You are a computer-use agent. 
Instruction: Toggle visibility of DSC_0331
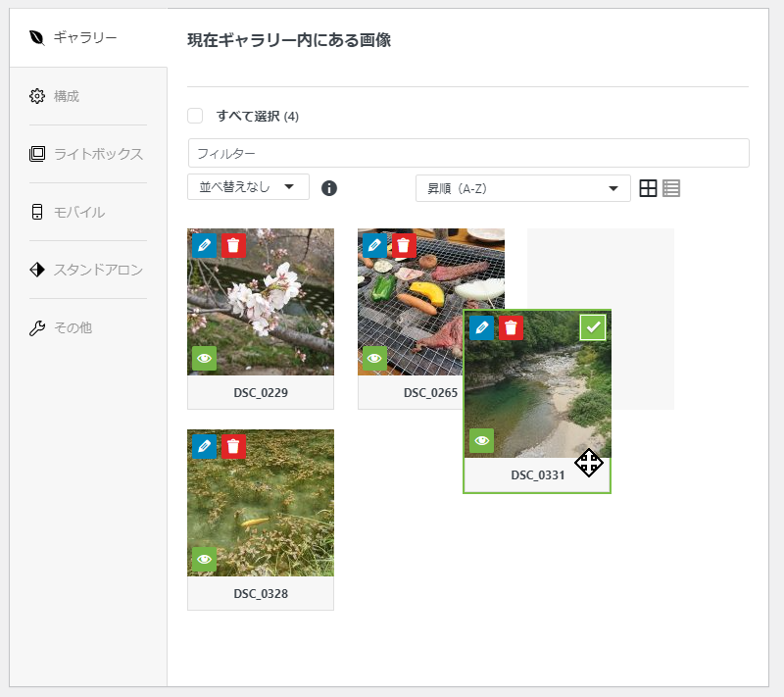tap(482, 440)
